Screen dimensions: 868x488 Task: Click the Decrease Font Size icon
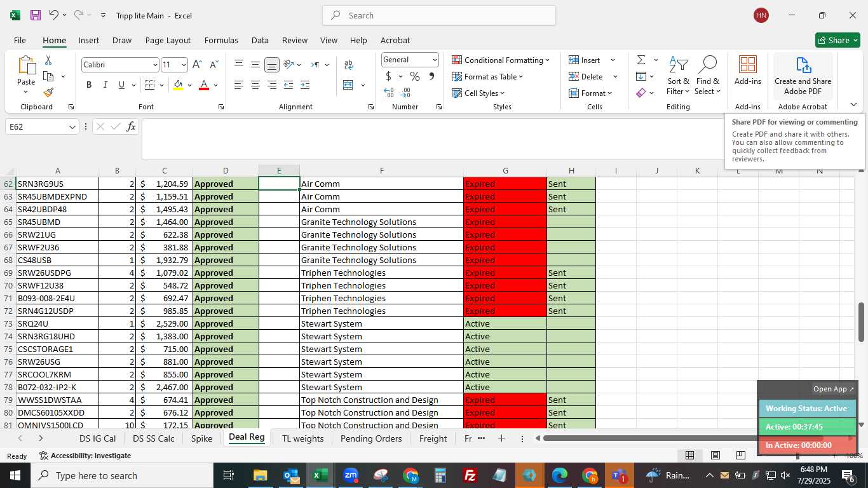coord(214,65)
